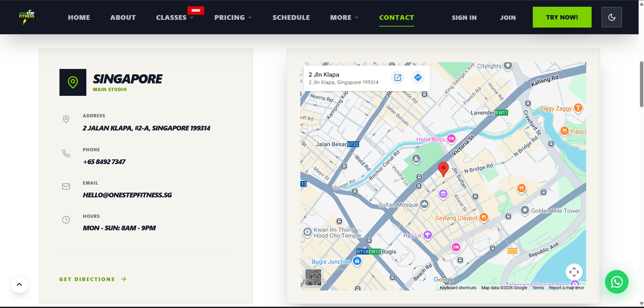The width and height of the screenshot is (644, 308).
Task: Select the Bugis Junction shopping marker
Action: (x=357, y=261)
